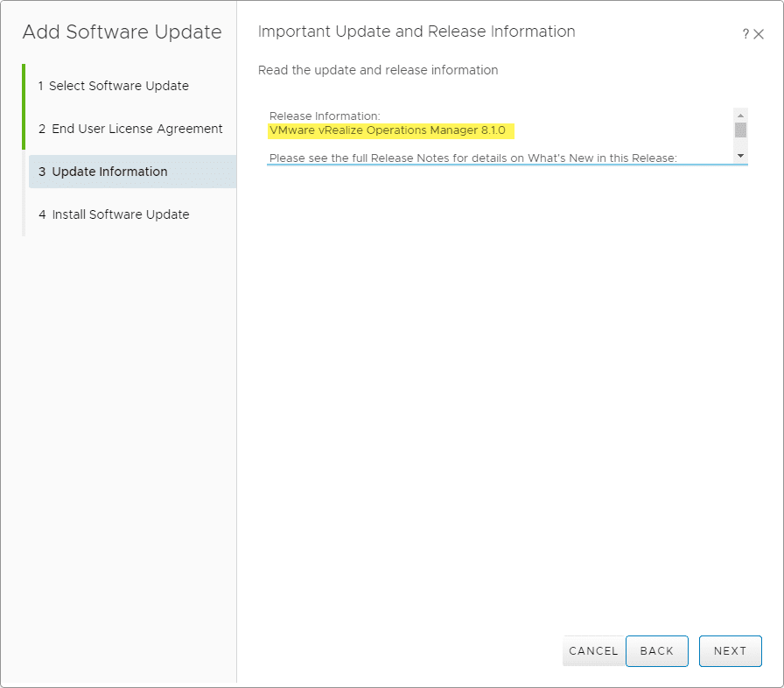Click the Read the update and release information text
Image resolution: width=784 pixels, height=688 pixels.
pyautogui.click(x=377, y=70)
